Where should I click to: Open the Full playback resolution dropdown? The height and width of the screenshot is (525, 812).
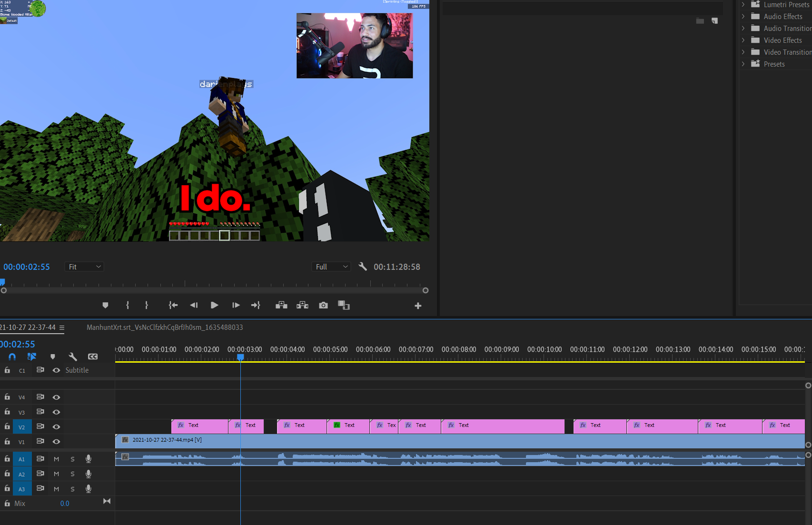pos(331,267)
